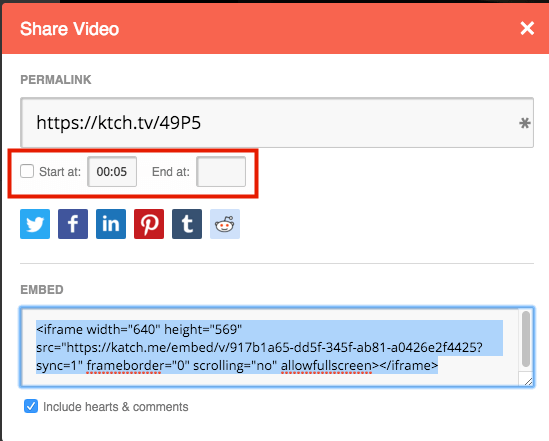
Task: Click the embed textarea resize handle
Action: click(528, 382)
